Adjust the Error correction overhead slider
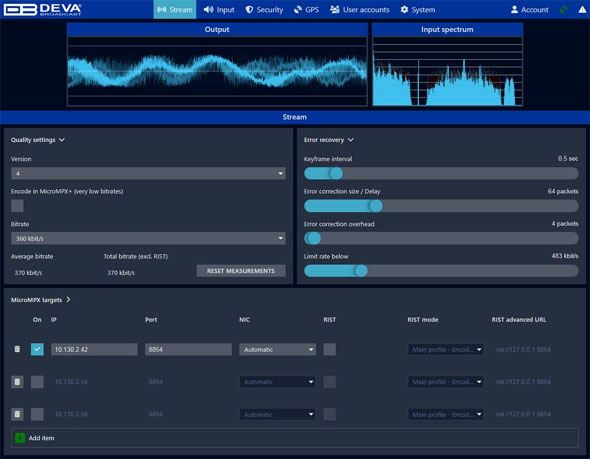590x459 pixels. tap(441, 238)
